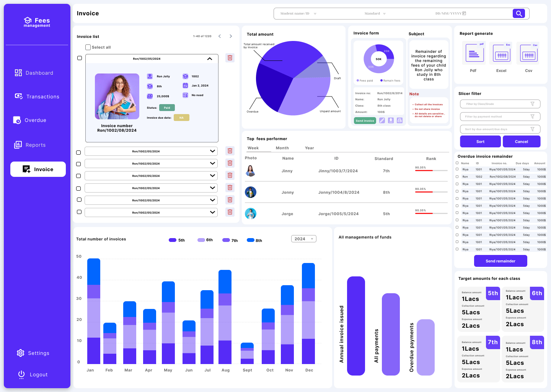Delete the expanded Ron/1002/05/2024 invoice
Screen dimensions: 551x392
coord(230,58)
